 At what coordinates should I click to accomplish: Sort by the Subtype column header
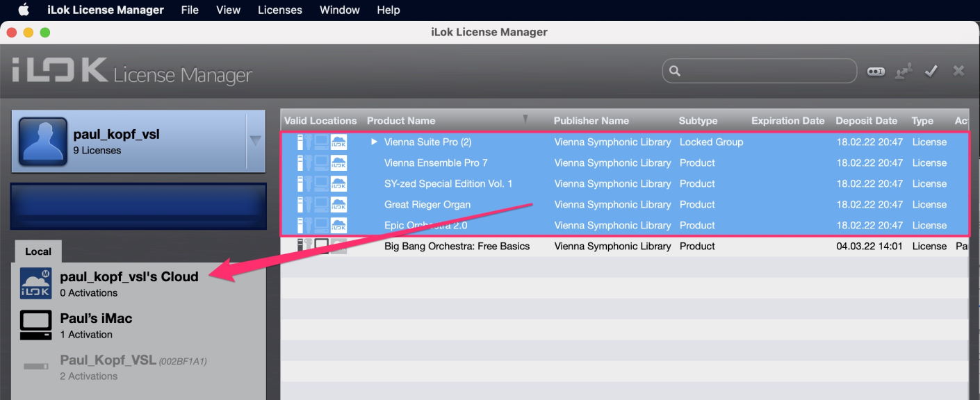point(699,121)
